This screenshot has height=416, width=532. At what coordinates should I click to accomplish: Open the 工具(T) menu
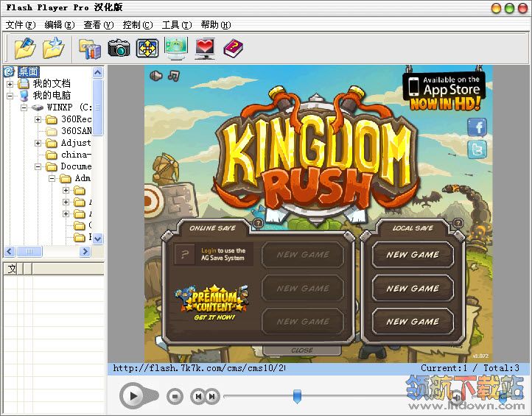pos(176,25)
